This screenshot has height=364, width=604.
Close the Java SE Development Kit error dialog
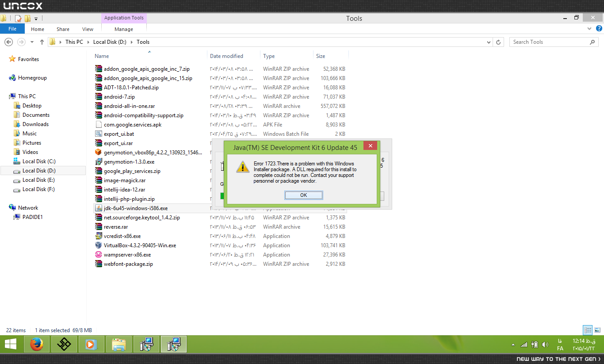click(370, 146)
